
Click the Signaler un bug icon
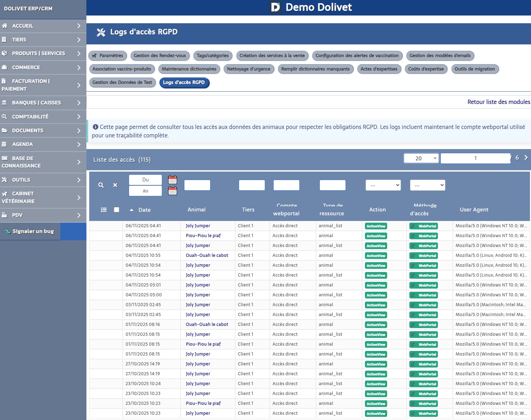click(x=8, y=231)
